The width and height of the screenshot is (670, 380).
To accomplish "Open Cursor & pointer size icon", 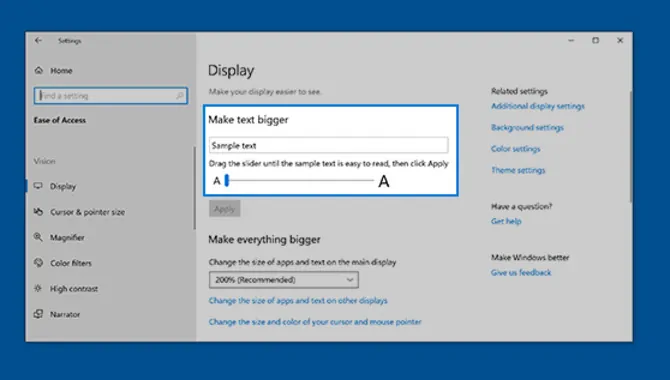I will (38, 212).
